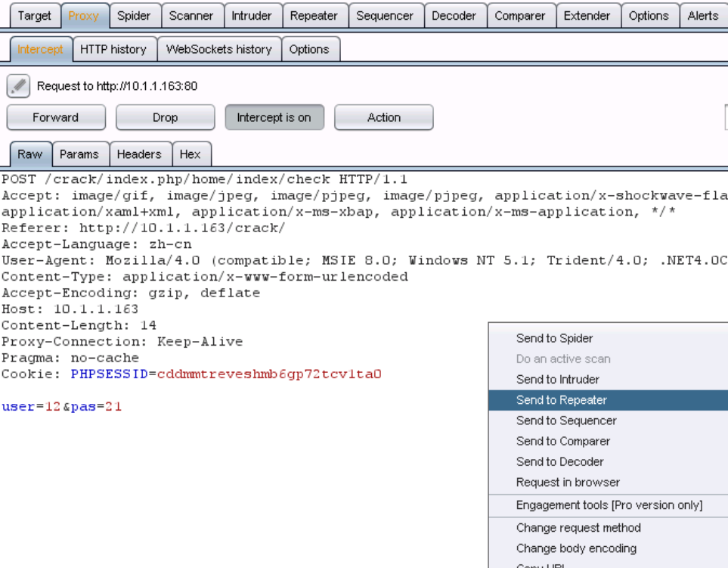728x568 pixels.
Task: Click the pencil edit icon beside the request target
Action: [x=18, y=86]
